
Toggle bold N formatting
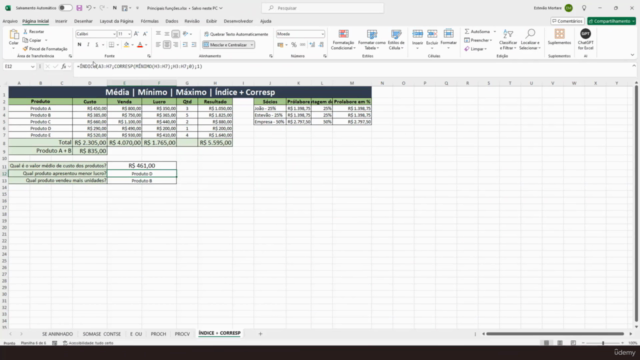point(79,44)
